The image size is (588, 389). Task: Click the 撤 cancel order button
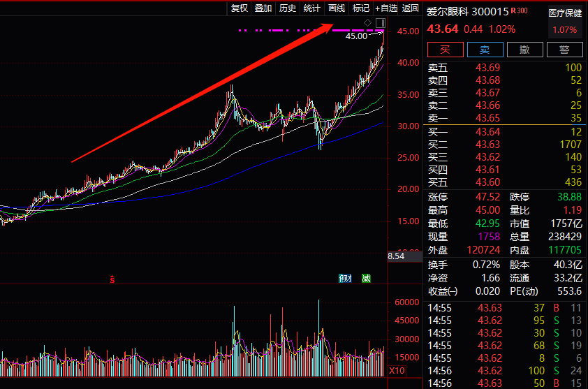[525, 50]
